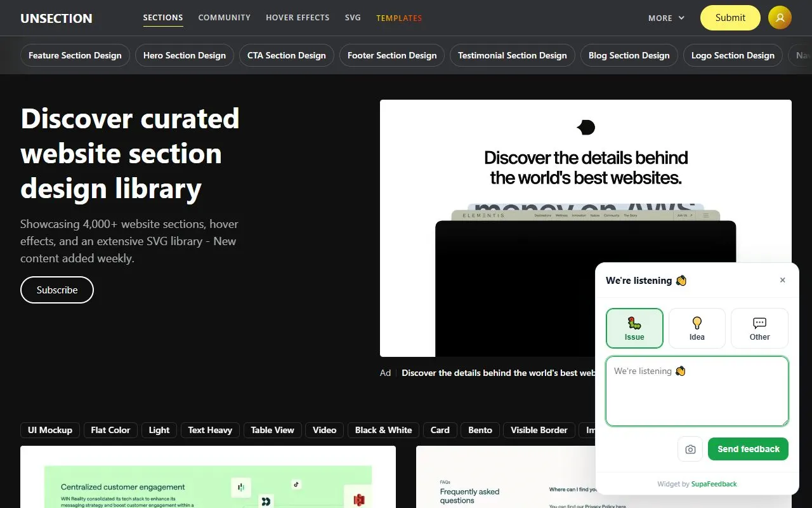Select Blog Section Design category

(629, 55)
